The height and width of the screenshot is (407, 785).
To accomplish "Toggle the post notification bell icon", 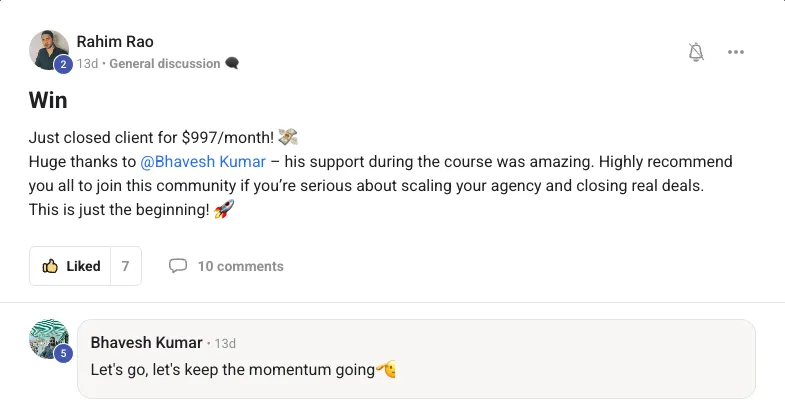I will (697, 52).
